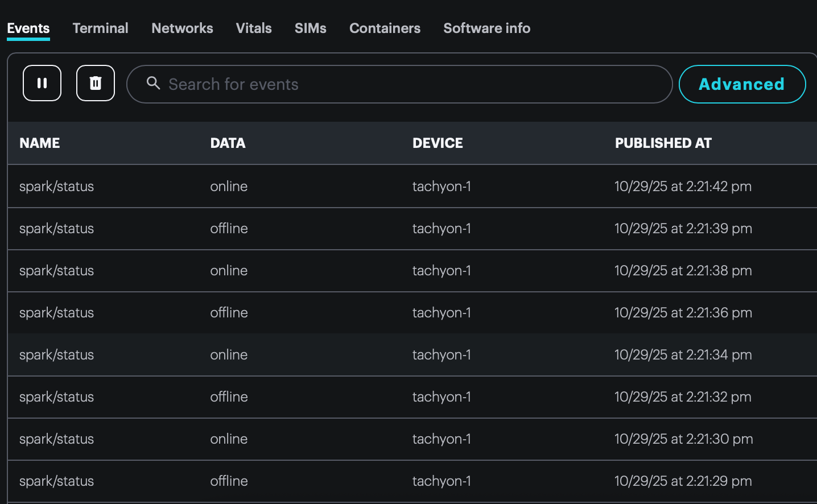
Task: View the Software info tab
Action: (x=486, y=28)
